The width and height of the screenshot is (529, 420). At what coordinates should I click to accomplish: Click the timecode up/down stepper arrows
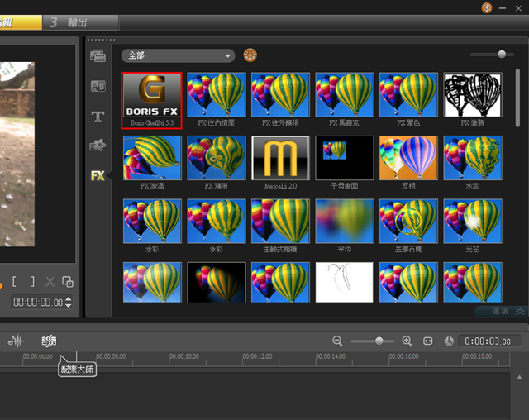click(69, 302)
